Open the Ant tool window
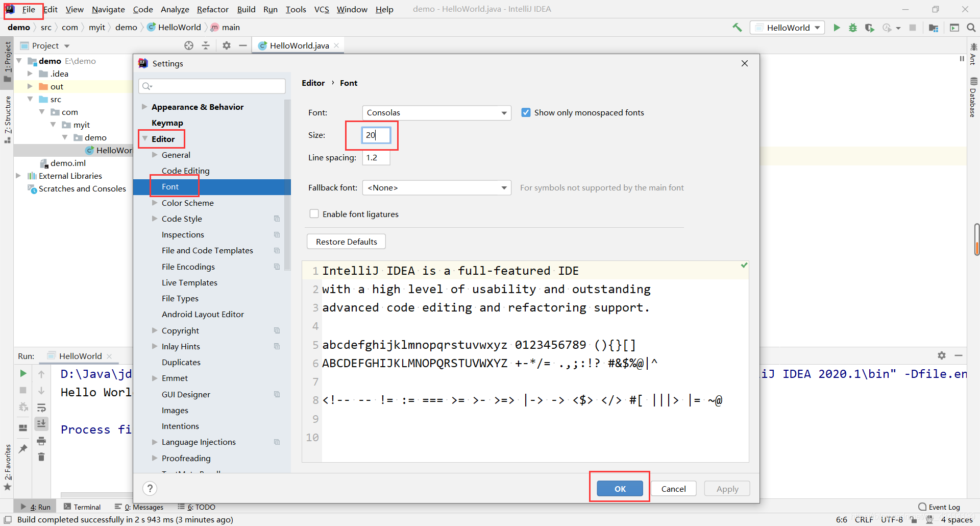This screenshot has height=526, width=980. click(973, 54)
